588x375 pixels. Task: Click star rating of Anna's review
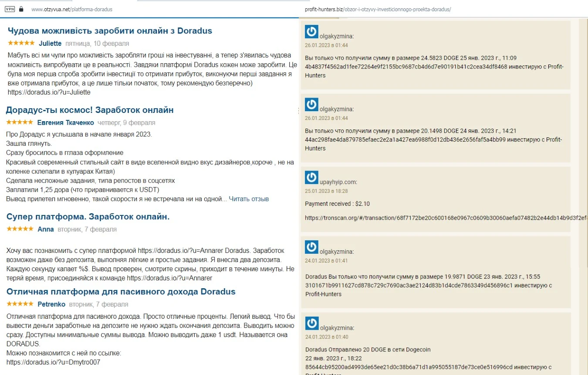coord(20,229)
